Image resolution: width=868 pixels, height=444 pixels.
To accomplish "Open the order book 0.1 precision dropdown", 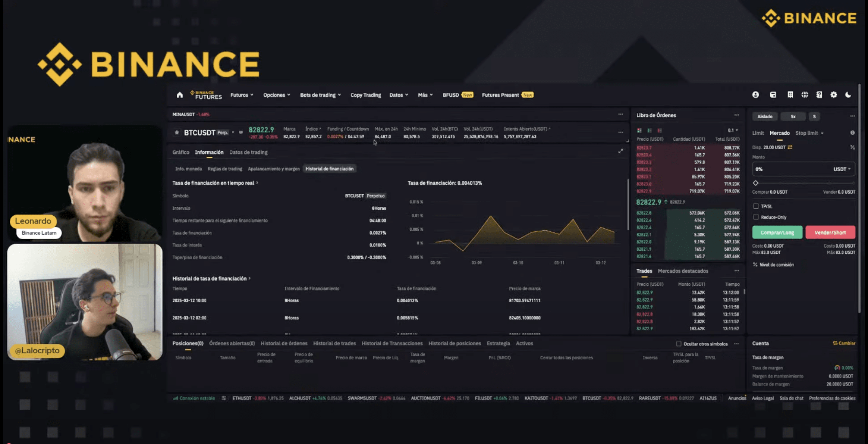I will 733,130.
